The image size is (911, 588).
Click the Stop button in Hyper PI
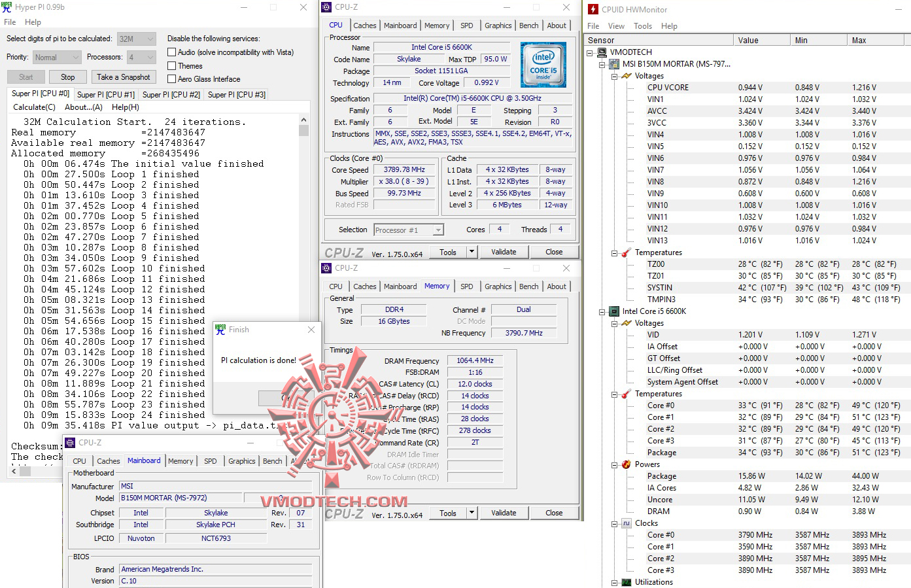click(x=68, y=77)
